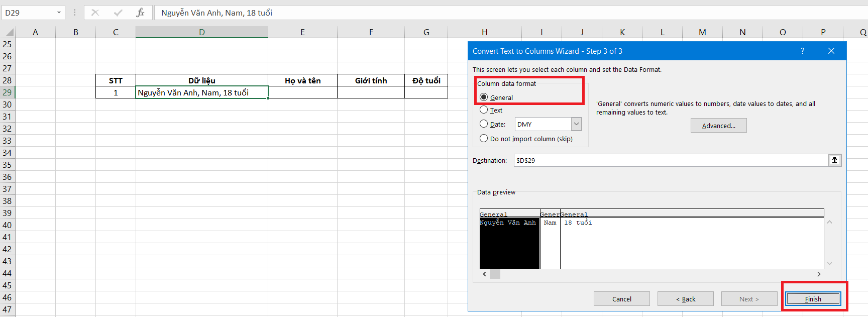Click the Giới tính header cell
The height and width of the screenshot is (317, 868).
click(x=371, y=80)
